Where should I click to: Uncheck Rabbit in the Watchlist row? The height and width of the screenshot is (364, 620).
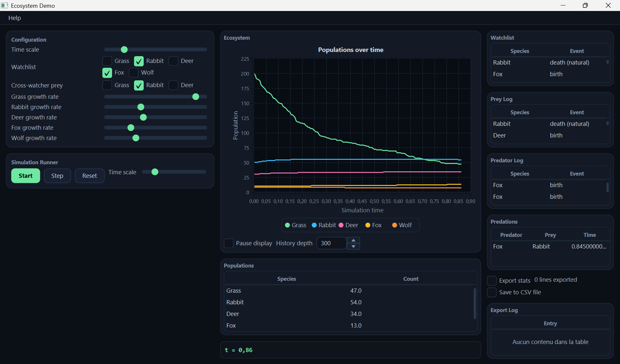(139, 61)
